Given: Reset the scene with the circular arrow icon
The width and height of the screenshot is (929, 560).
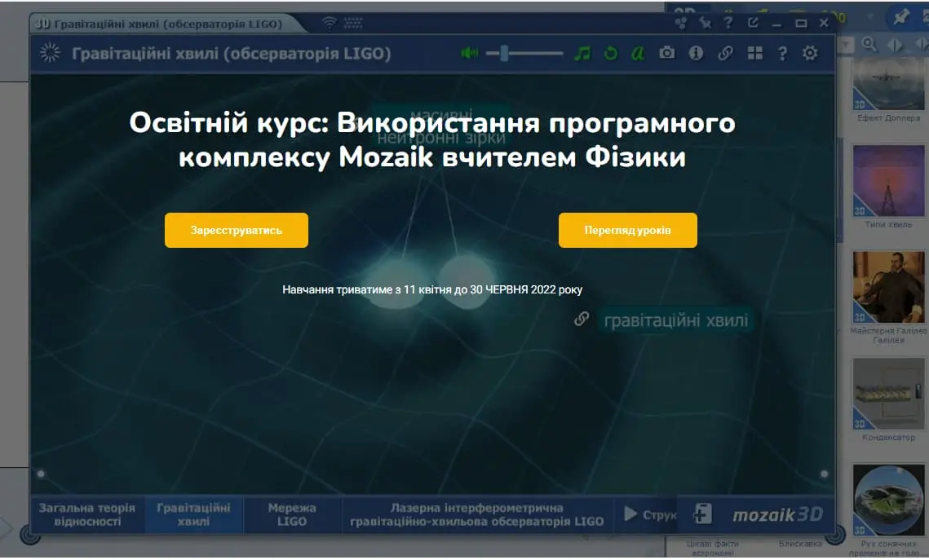Looking at the screenshot, I should coord(610,53).
